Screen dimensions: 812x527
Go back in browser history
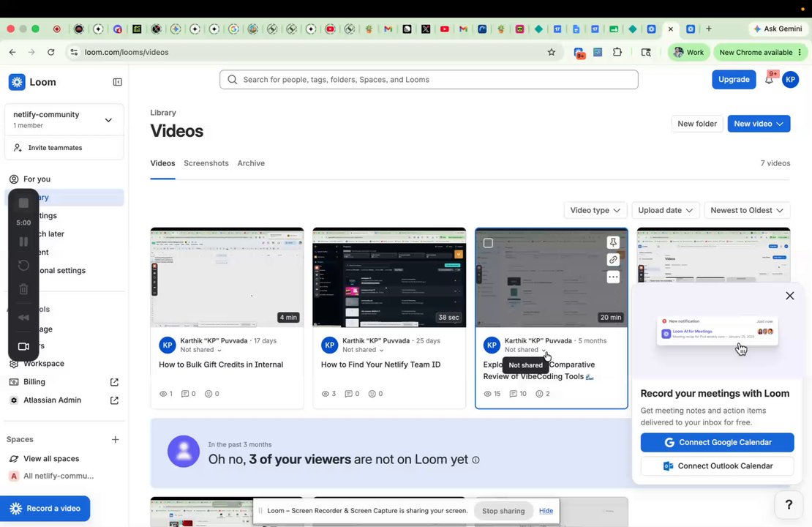tap(12, 52)
